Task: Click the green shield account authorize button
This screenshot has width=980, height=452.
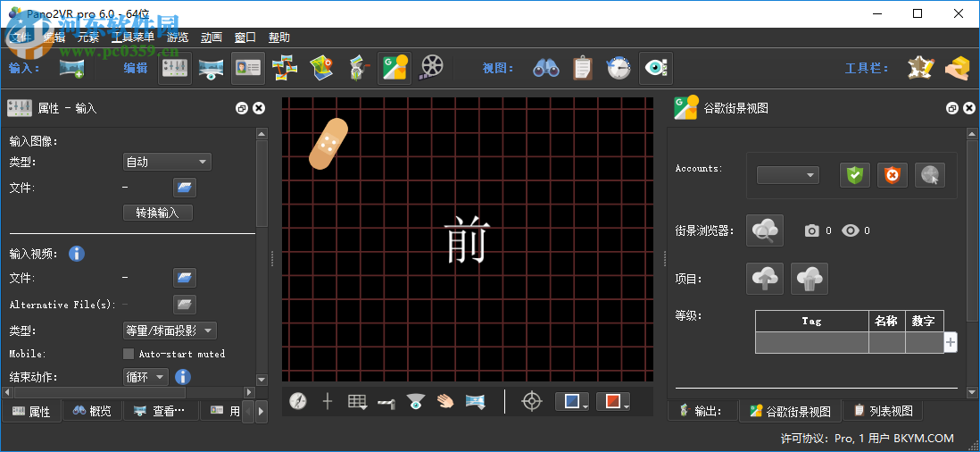Action: 854,175
